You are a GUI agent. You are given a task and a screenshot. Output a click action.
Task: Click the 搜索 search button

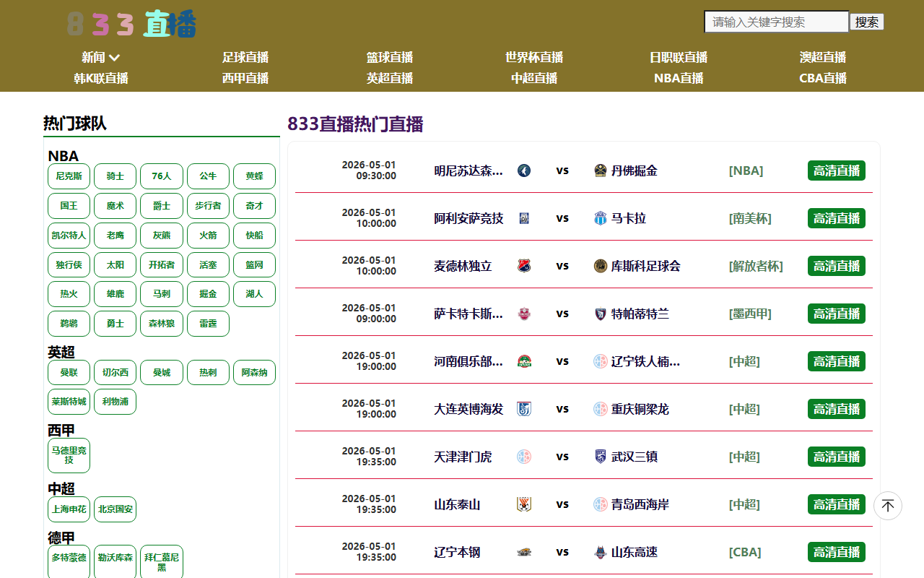click(x=867, y=22)
